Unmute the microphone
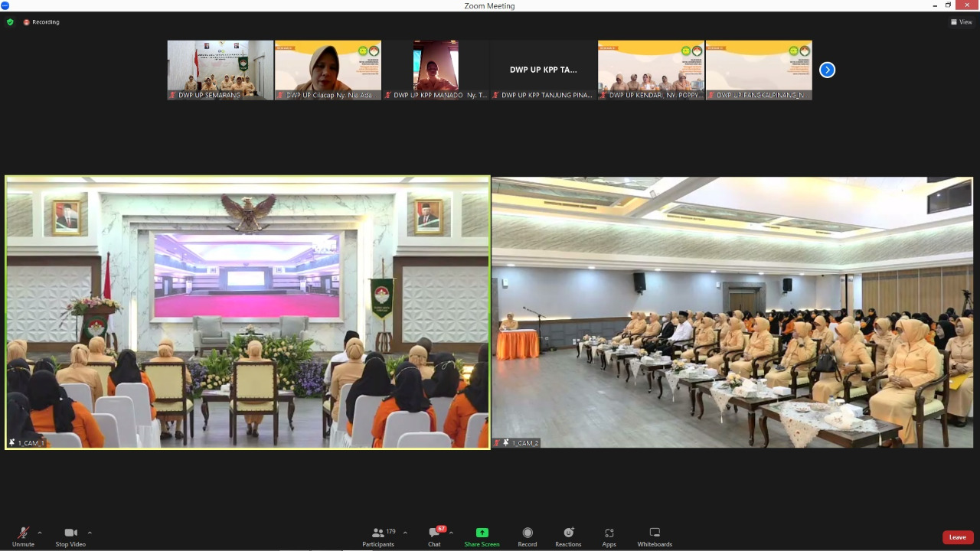 click(23, 536)
